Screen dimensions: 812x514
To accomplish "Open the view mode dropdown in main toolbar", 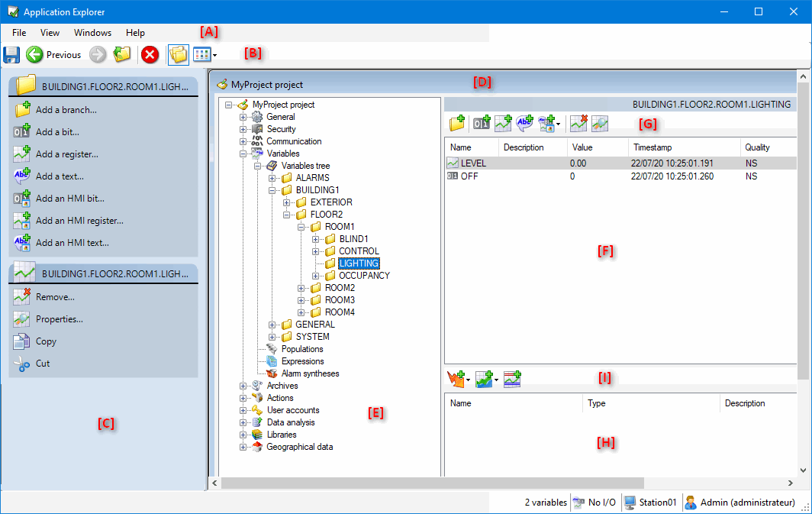I will (214, 55).
